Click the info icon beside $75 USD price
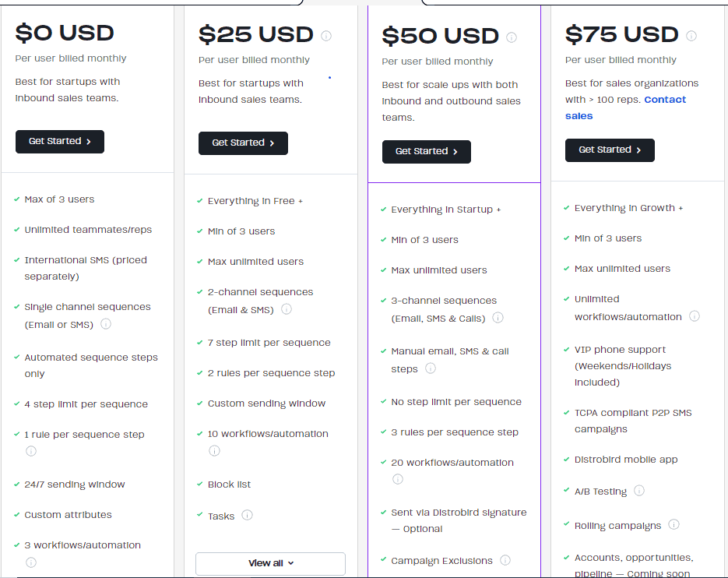This screenshot has width=728, height=578. pos(690,35)
